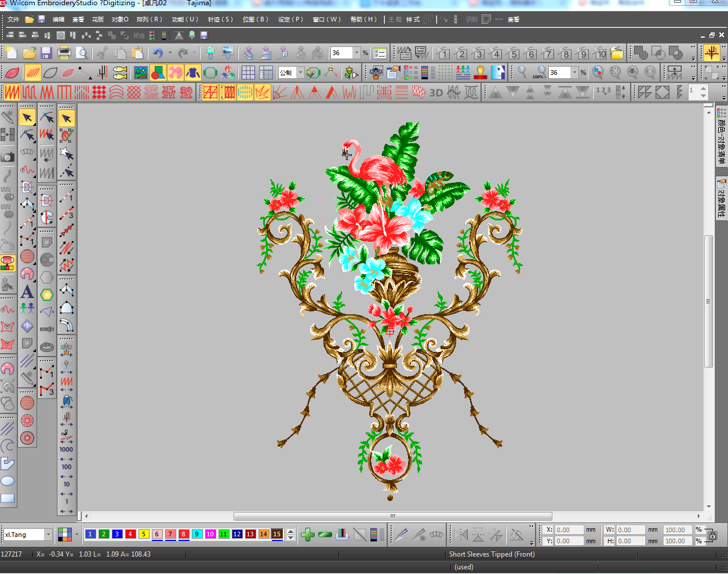
Task: Click the Zoom to 100% magnifier
Action: 539,72
